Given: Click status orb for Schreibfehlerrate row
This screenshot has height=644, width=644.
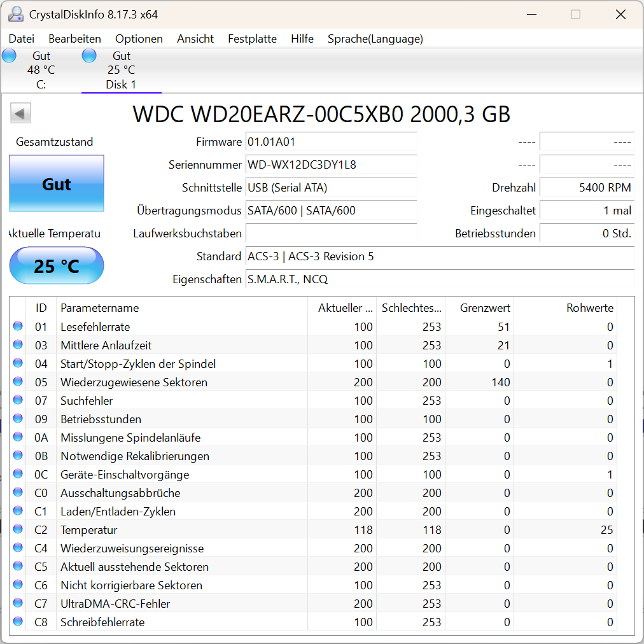Looking at the screenshot, I should click(x=18, y=622).
